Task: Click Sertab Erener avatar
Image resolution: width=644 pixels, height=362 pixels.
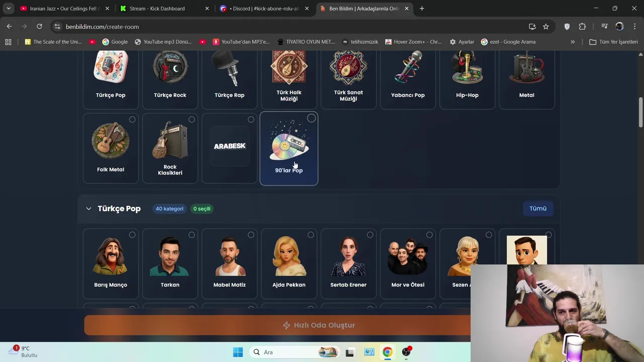Action: 348,256
